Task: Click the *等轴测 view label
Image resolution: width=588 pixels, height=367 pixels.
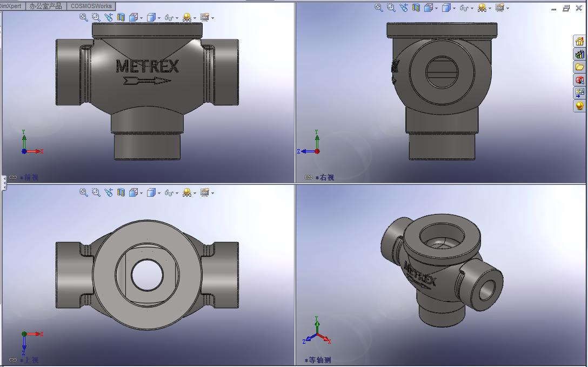Action: pyautogui.click(x=318, y=360)
